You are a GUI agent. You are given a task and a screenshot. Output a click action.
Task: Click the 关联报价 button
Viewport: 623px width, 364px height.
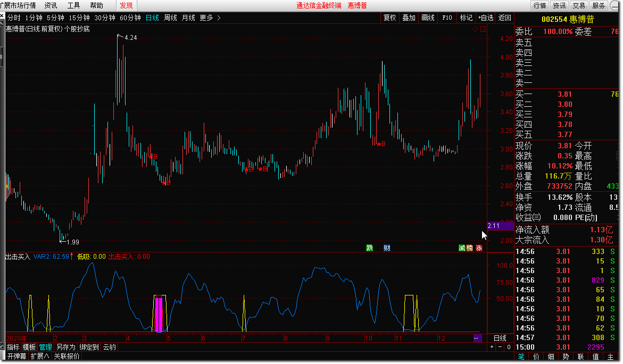pos(67,356)
